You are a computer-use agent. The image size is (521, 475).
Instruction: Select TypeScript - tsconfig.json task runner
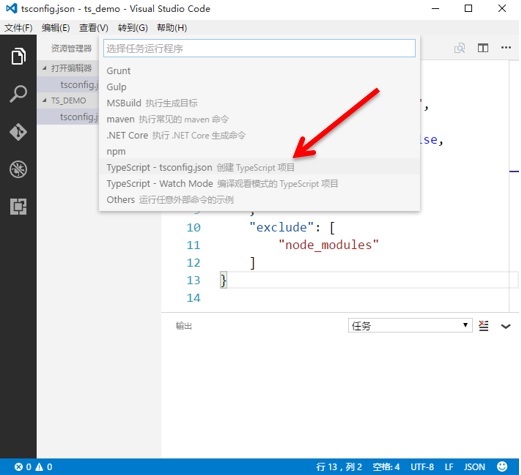(259, 167)
